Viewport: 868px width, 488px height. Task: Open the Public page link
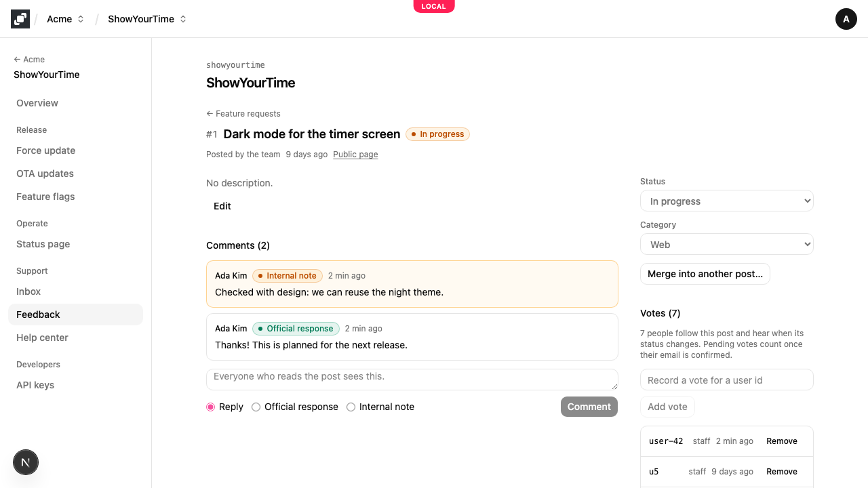click(x=355, y=155)
